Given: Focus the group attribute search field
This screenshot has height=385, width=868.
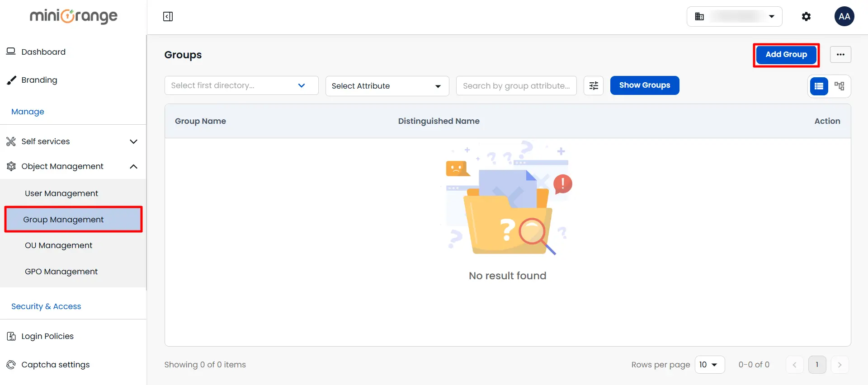Looking at the screenshot, I should coord(516,85).
